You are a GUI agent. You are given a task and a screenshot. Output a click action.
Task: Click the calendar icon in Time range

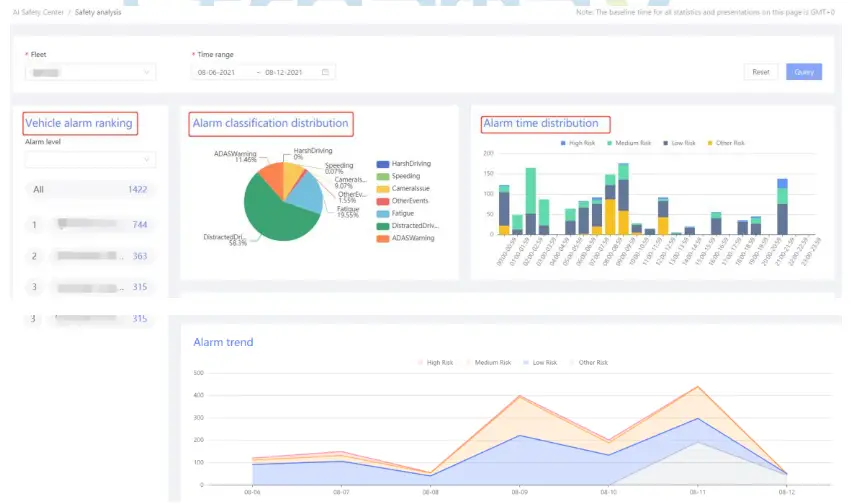[x=325, y=72]
